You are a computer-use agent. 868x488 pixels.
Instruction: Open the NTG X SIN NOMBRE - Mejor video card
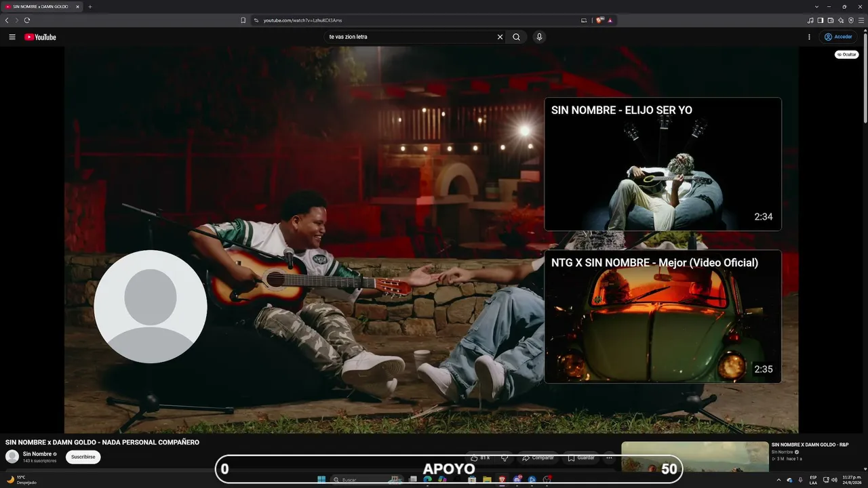(663, 317)
